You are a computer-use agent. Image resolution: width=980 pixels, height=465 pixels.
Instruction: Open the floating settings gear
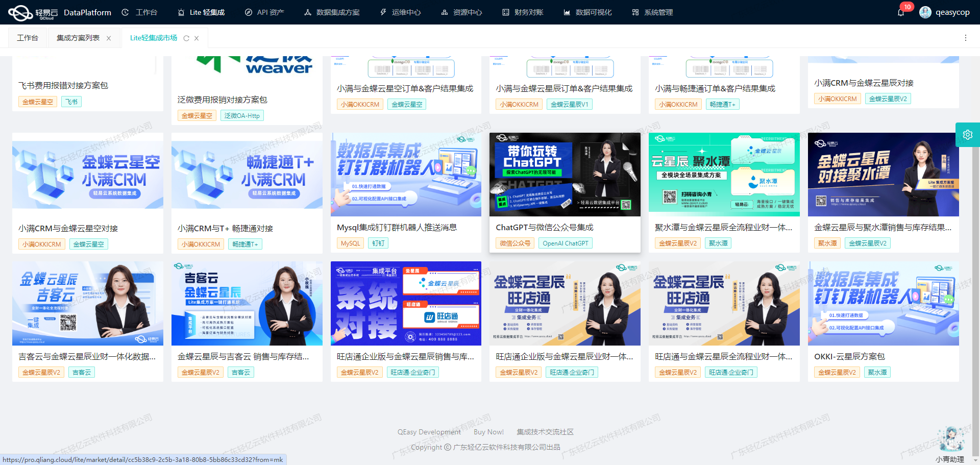(x=968, y=135)
